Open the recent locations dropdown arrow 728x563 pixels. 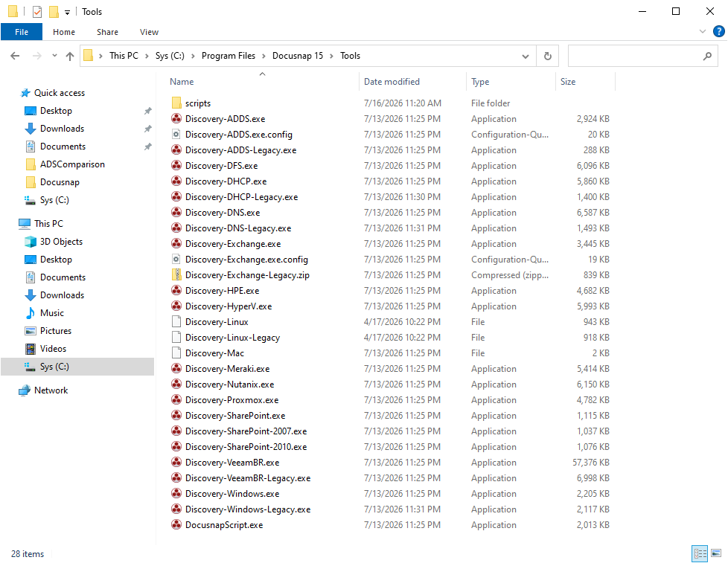point(54,56)
